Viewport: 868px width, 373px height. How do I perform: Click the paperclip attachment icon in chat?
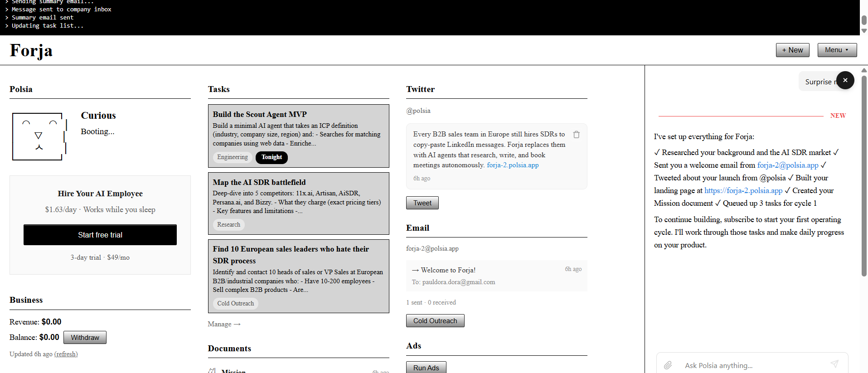(x=668, y=365)
